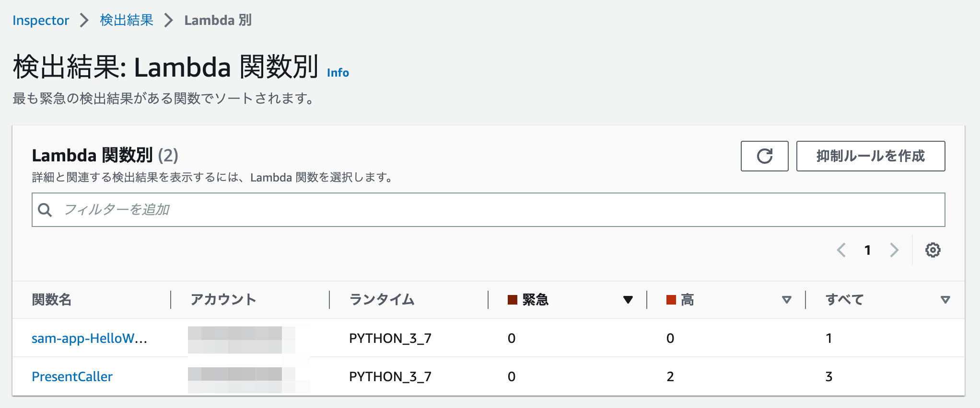Screen dimensions: 980x408
Task: Click 高 value 0 in sam-app row
Action: pos(670,339)
